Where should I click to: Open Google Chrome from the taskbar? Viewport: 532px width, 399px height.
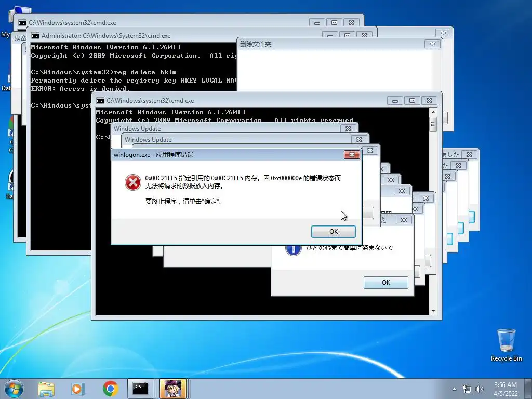(110, 389)
